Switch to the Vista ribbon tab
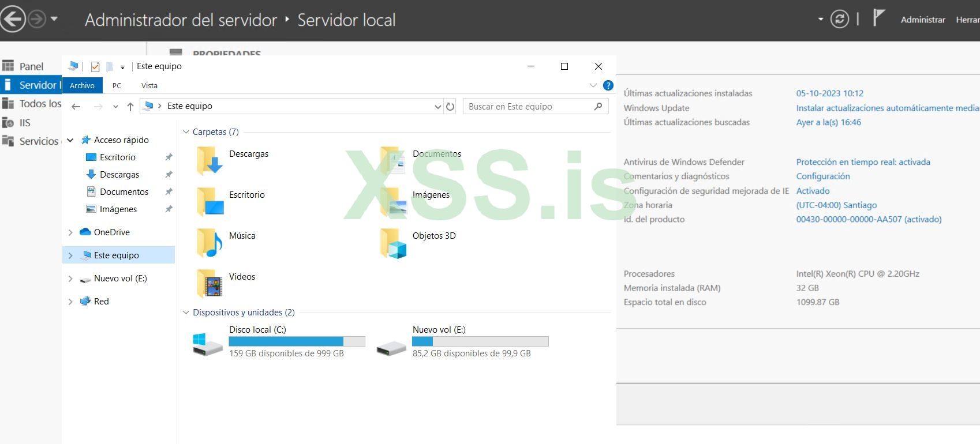The width and height of the screenshot is (980, 444). click(x=149, y=85)
